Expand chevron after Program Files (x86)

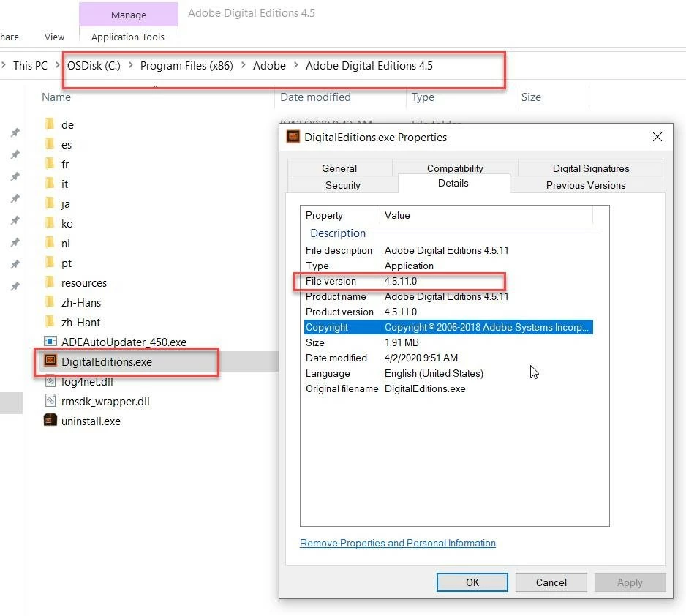pyautogui.click(x=244, y=65)
